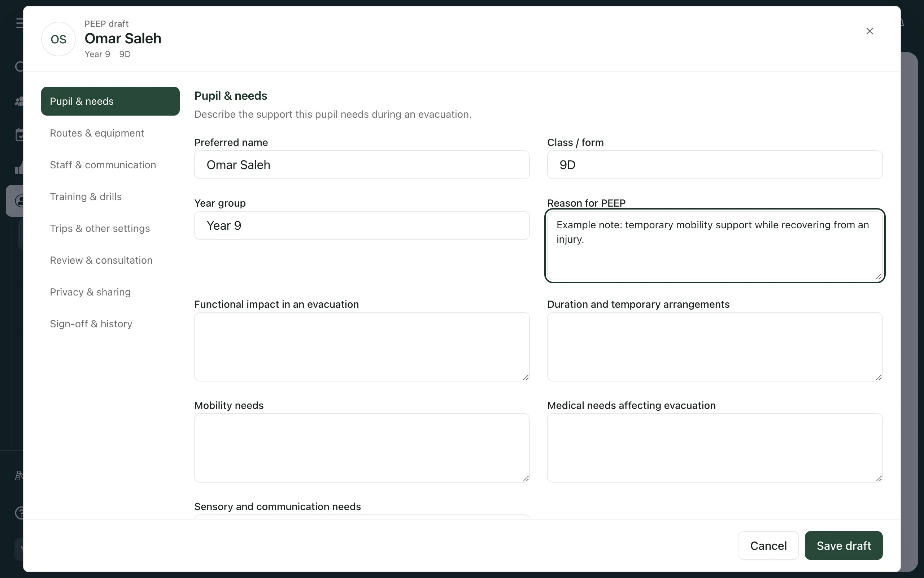Click Medical needs affecting evacuation textarea
The image size is (924, 578).
click(x=714, y=448)
